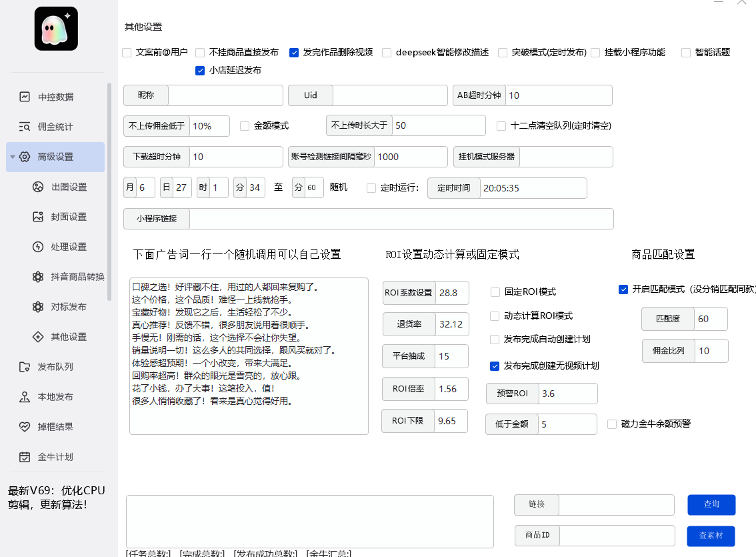The width and height of the screenshot is (756, 557).
Task: Click the 链接 input field
Action: click(x=616, y=505)
